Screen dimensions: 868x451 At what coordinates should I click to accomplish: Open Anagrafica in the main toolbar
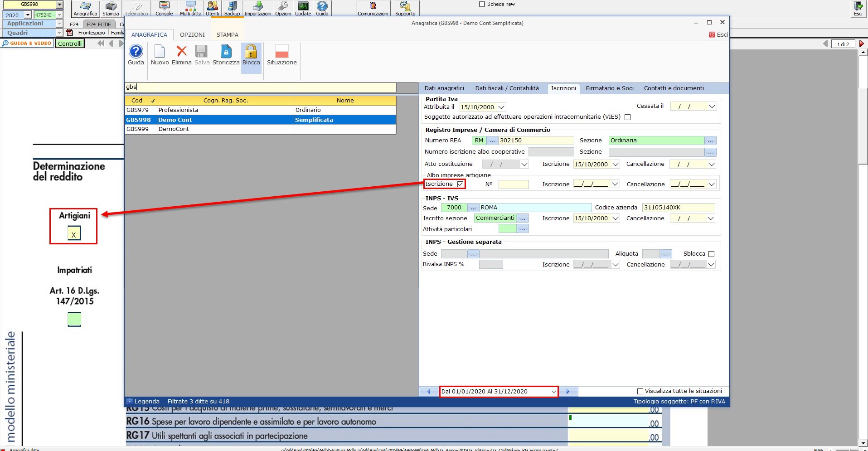85,8
